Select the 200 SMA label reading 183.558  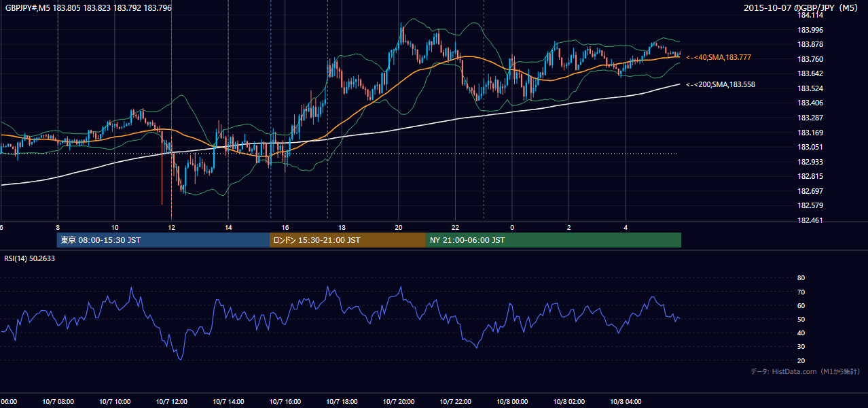[x=721, y=85]
